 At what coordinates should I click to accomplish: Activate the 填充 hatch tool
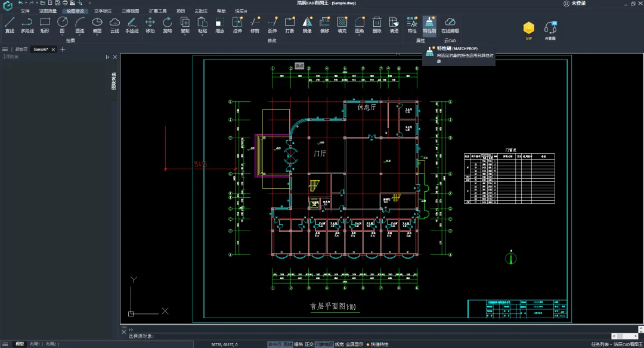pos(342,25)
